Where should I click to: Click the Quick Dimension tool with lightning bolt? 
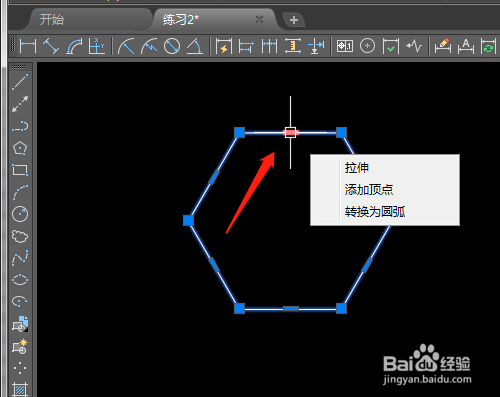point(224,46)
